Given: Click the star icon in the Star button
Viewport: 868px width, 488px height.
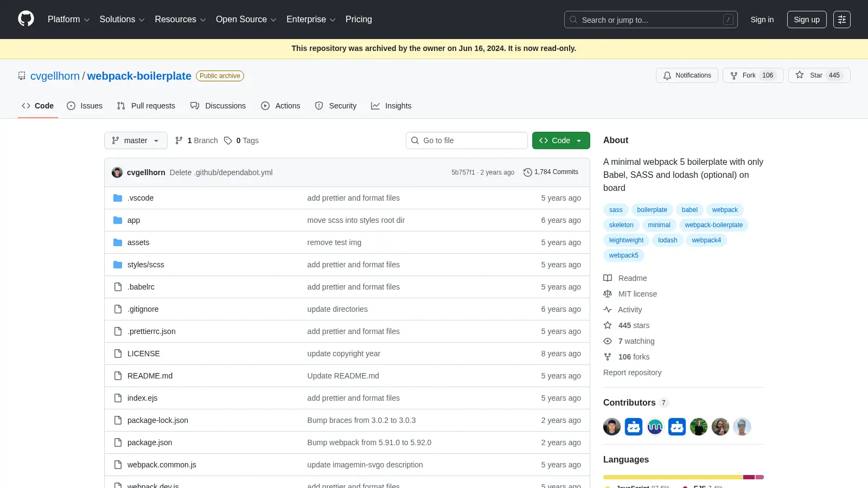Looking at the screenshot, I should [x=800, y=75].
